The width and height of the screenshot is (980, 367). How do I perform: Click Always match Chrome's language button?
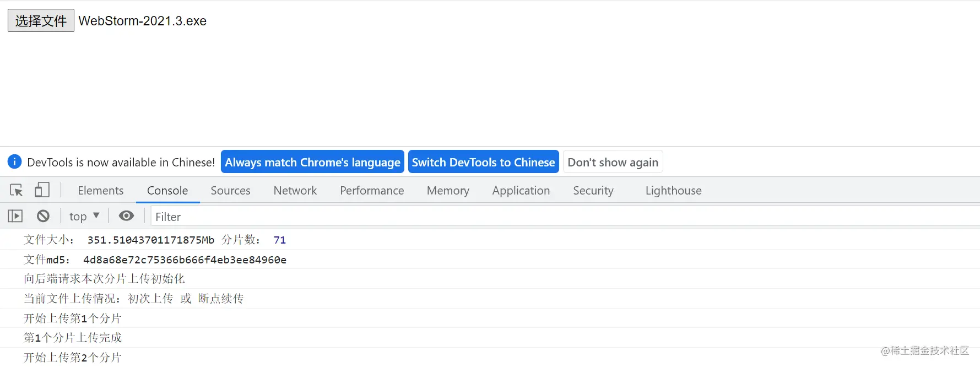tap(312, 162)
